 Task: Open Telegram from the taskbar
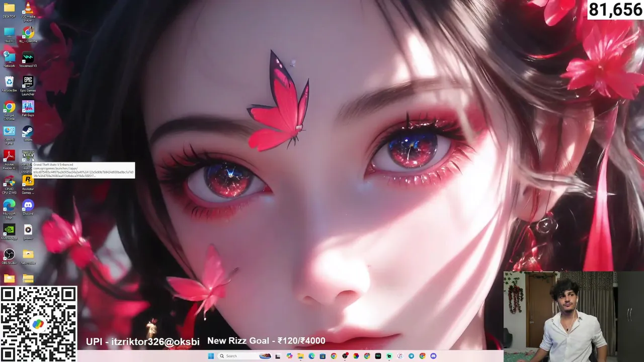tap(411, 356)
